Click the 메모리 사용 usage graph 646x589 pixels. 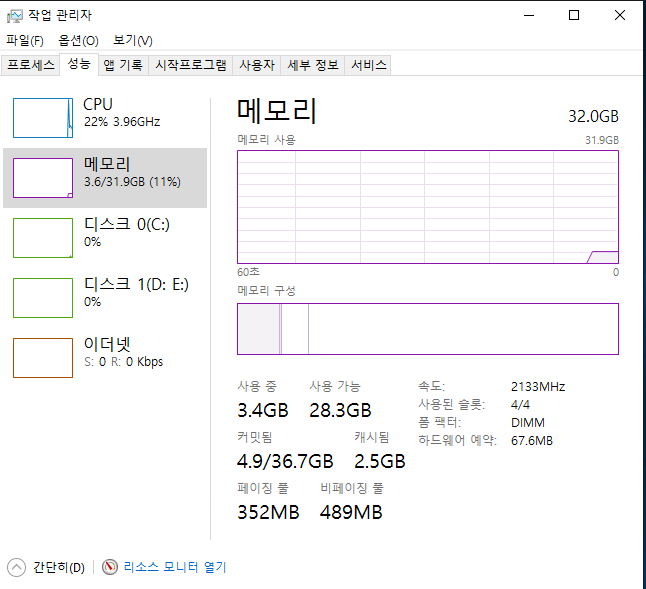(427, 207)
